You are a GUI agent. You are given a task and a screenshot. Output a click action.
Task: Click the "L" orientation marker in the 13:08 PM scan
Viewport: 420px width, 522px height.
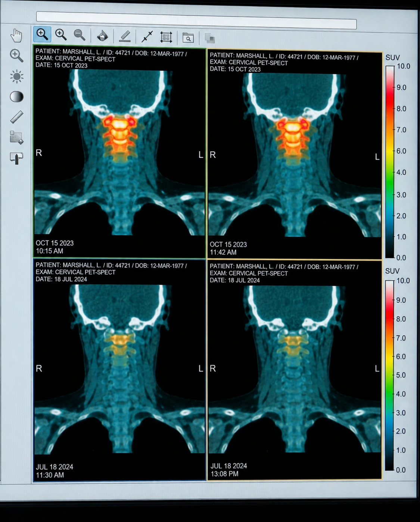pos(377,369)
